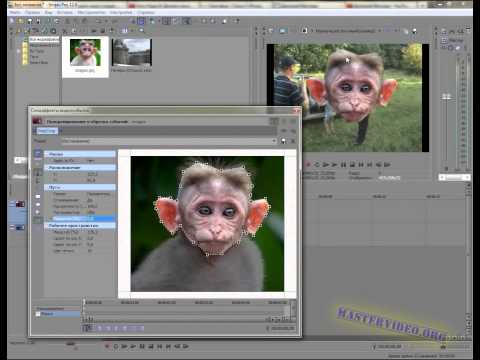Click the Delete Preset icon in Pan/Crop dialog
480x360 pixels.
click(292, 141)
